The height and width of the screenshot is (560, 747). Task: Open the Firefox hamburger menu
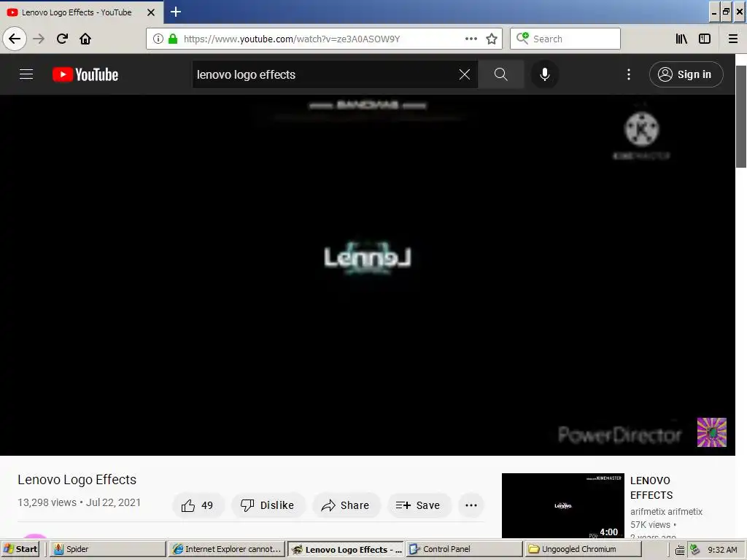(x=733, y=39)
